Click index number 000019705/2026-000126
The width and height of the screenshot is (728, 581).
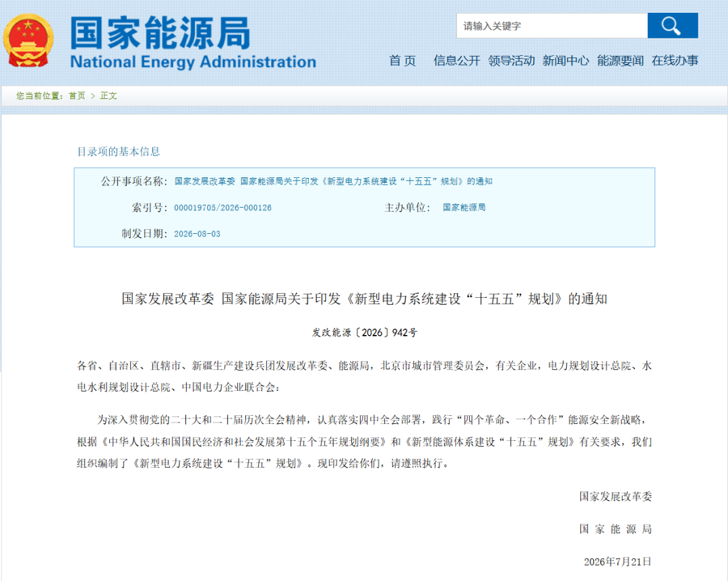223,208
